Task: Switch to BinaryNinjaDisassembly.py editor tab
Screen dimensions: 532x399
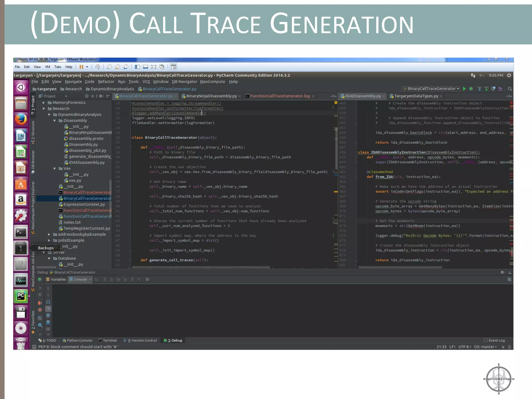Action: coord(211,96)
